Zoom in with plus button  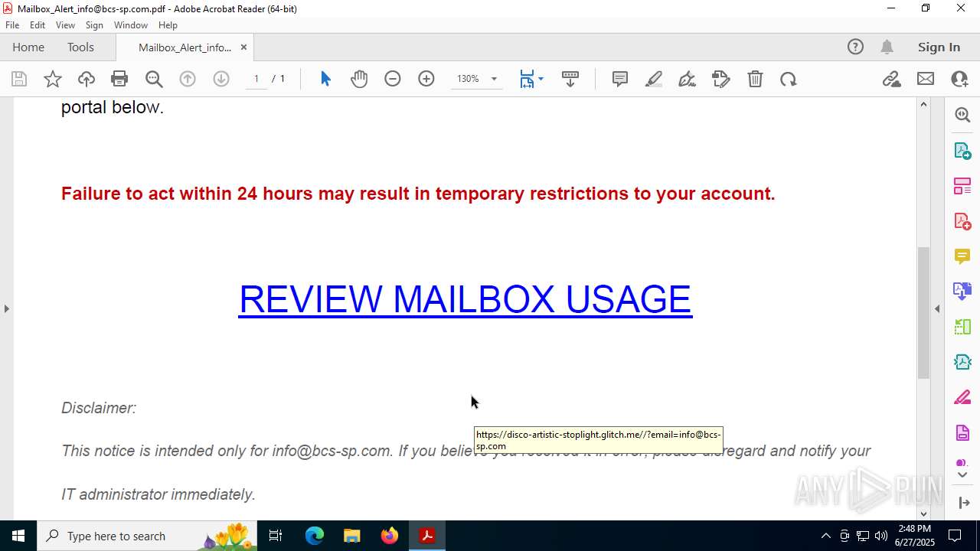[x=426, y=79]
